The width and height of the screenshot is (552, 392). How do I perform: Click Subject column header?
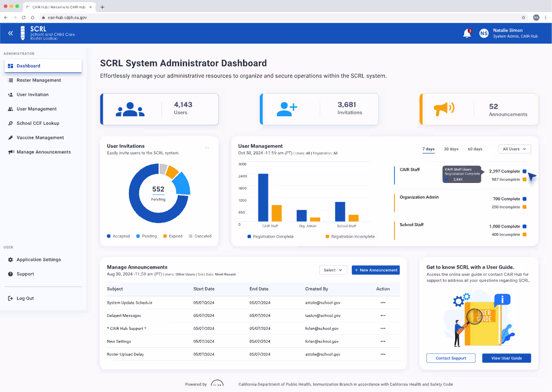click(115, 289)
